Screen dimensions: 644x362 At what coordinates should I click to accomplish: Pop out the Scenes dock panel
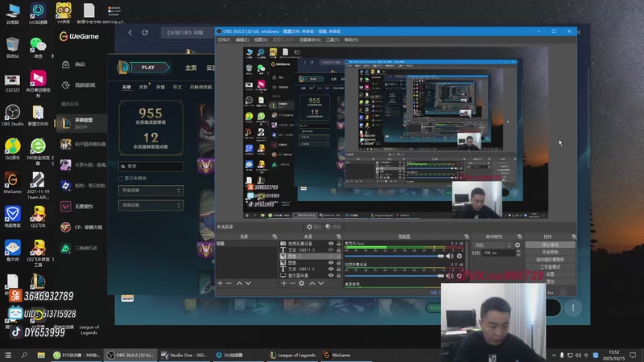click(x=275, y=237)
